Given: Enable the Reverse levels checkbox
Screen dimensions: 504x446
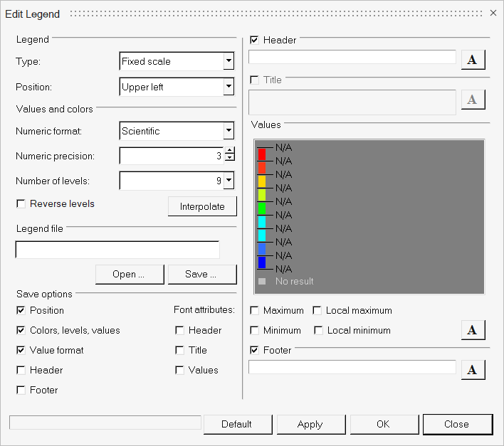Looking at the screenshot, I should [x=21, y=204].
